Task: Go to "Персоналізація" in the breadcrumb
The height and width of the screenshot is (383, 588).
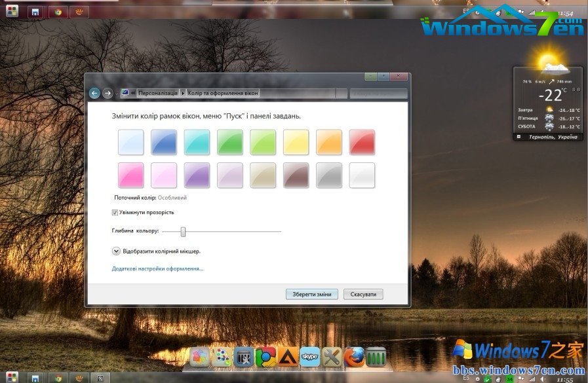Action: [x=158, y=94]
